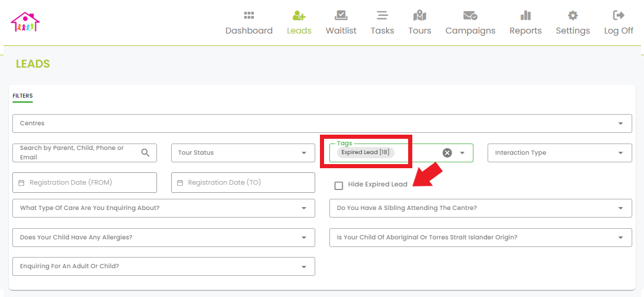Open the Settings gear icon
Image resolution: width=644 pixels, height=297 pixels.
pyautogui.click(x=573, y=16)
